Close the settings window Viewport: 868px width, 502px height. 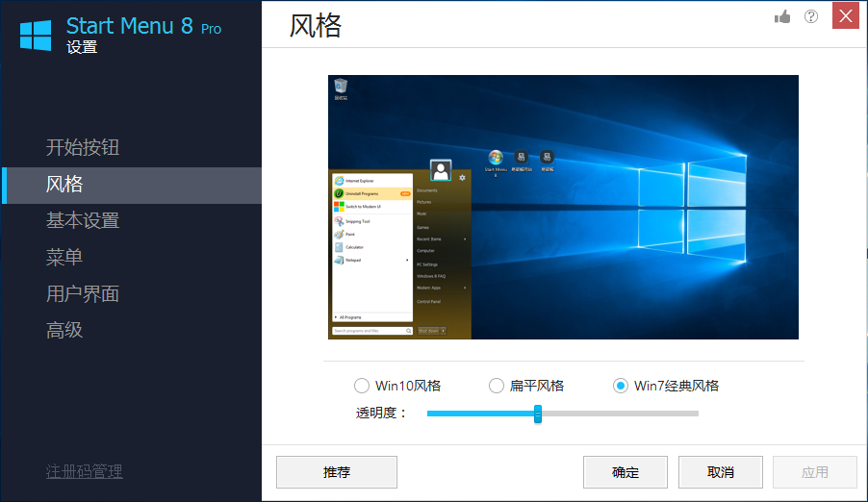[x=846, y=15]
